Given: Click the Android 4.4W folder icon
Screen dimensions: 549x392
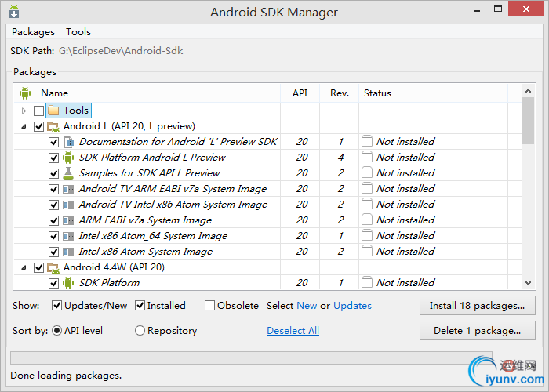Looking at the screenshot, I should point(53,268).
